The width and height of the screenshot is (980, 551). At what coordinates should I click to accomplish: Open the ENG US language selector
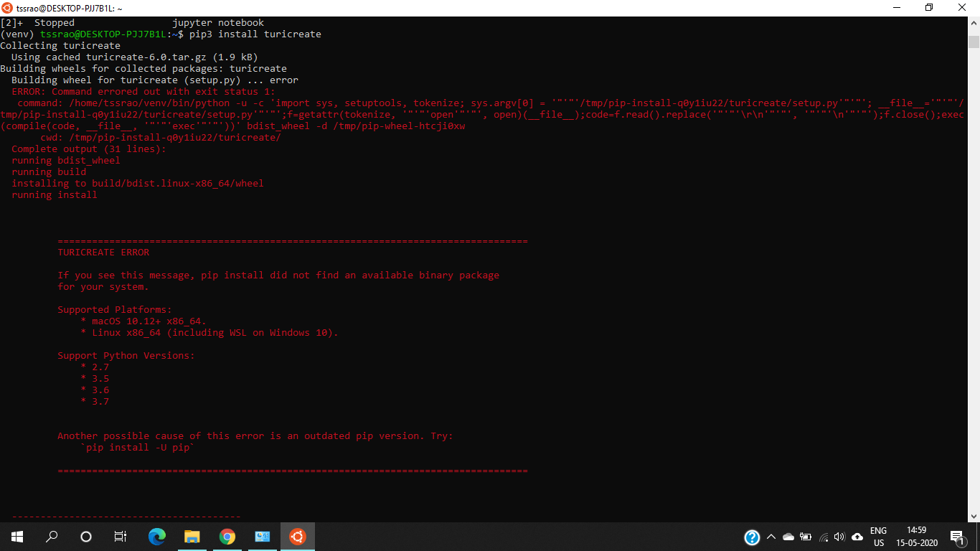tap(878, 536)
